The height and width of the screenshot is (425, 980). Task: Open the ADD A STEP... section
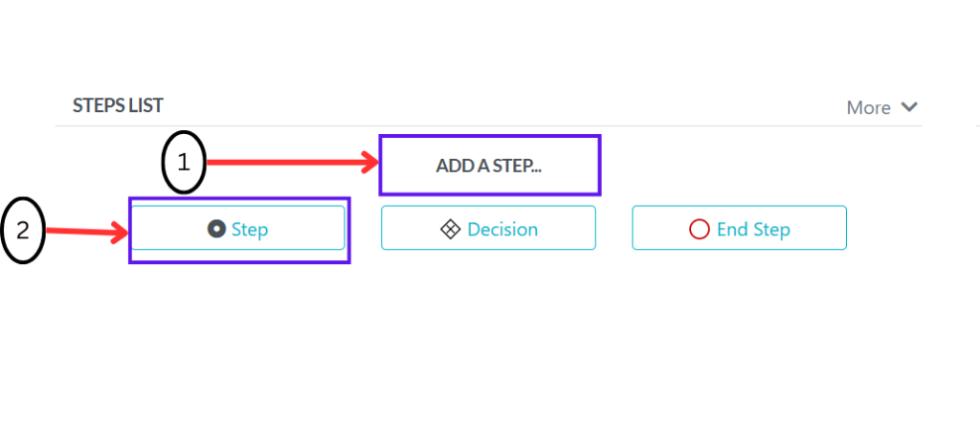click(489, 166)
